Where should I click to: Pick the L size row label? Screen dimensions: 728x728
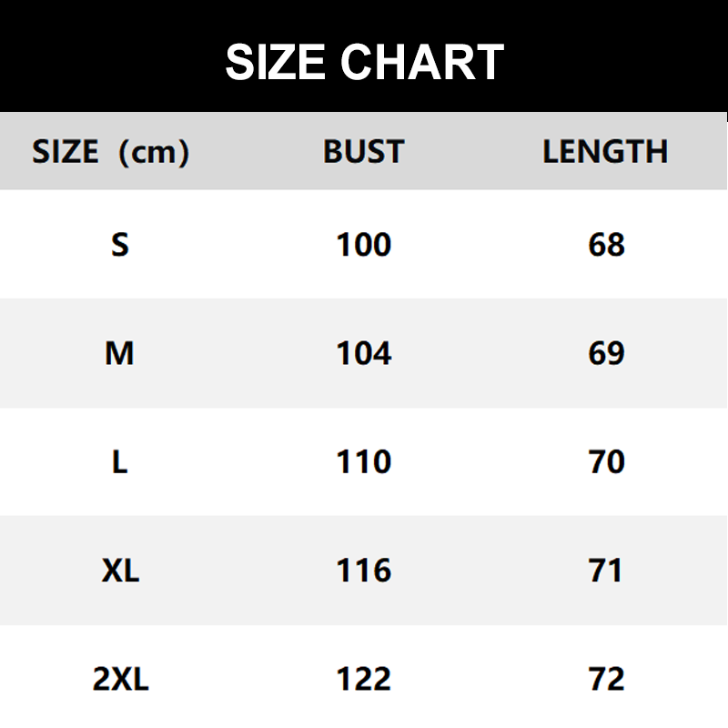point(119,461)
